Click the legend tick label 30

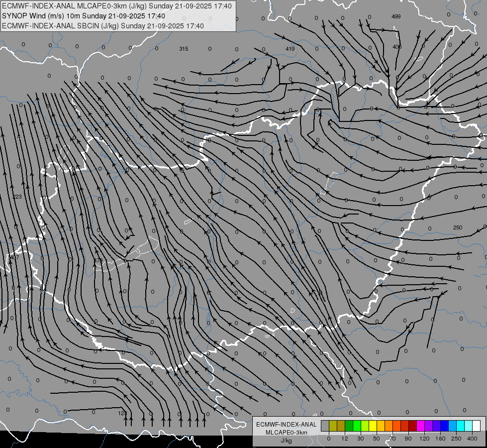(x=361, y=439)
